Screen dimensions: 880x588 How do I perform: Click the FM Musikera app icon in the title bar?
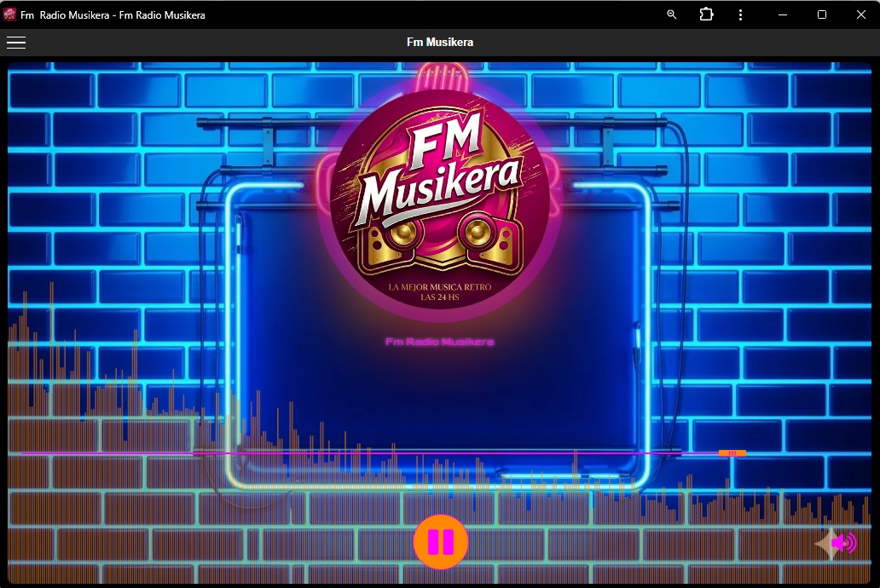pyautogui.click(x=10, y=14)
